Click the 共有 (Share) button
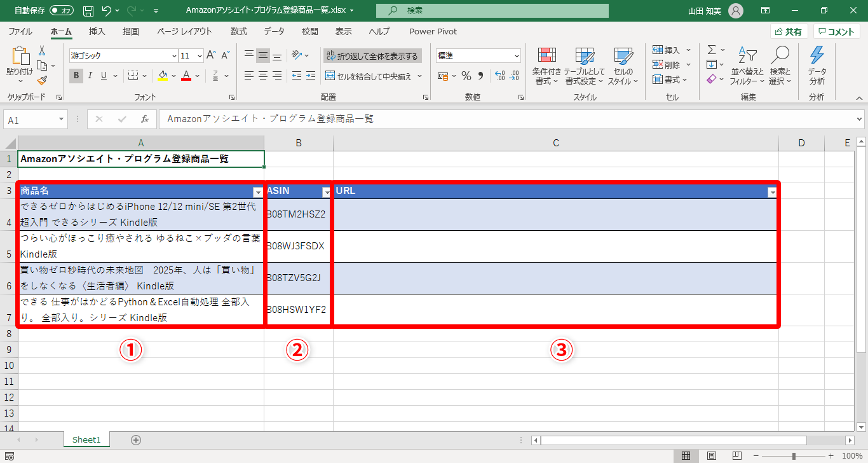 [x=789, y=32]
